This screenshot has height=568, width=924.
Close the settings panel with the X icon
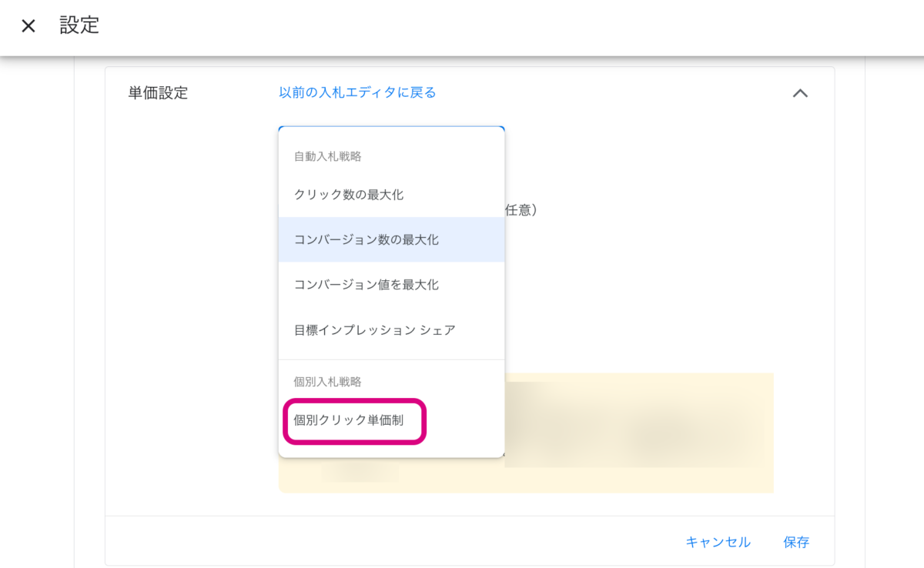point(28,26)
